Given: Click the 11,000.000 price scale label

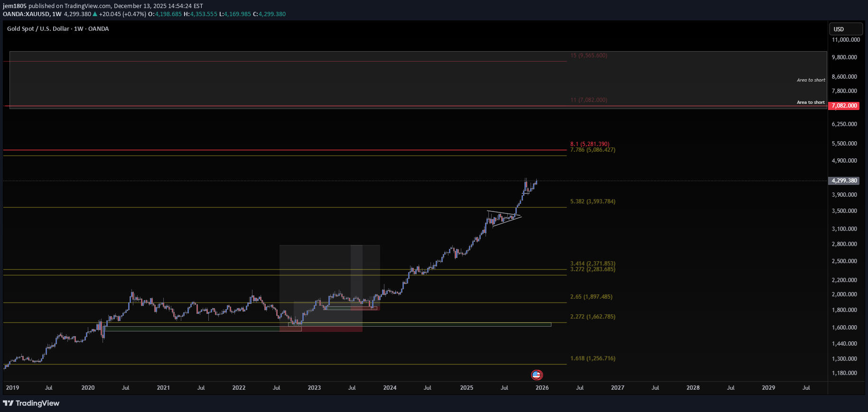Looking at the screenshot, I should click(845, 40).
